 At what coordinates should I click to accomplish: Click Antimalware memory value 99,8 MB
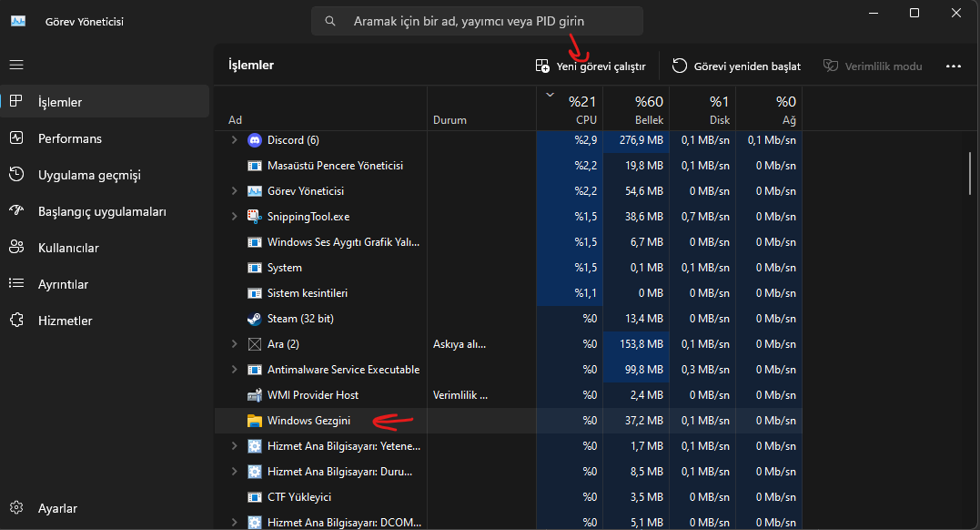(643, 370)
